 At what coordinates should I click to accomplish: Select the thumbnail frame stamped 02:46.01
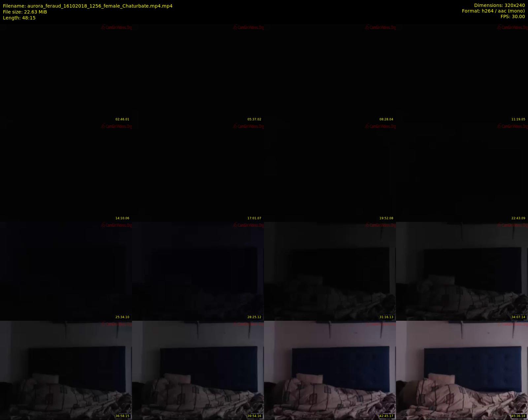pos(66,73)
